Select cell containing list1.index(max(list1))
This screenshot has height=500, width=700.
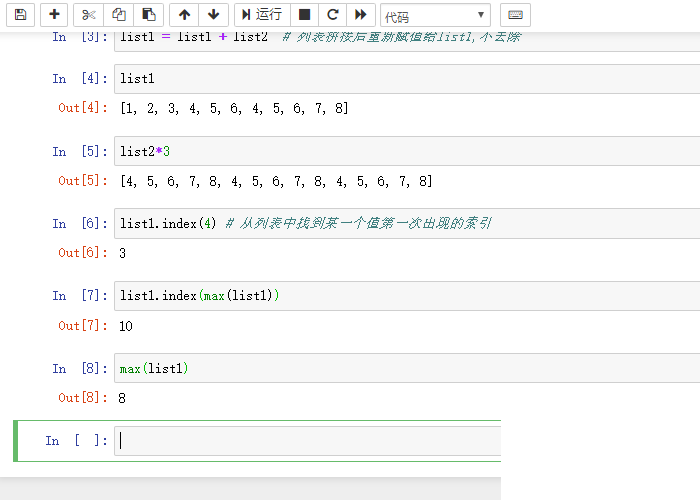[400, 296]
